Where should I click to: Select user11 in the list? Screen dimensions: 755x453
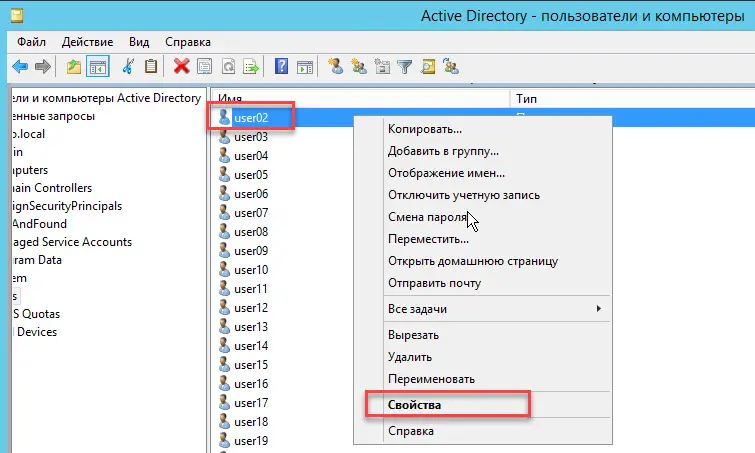251,289
